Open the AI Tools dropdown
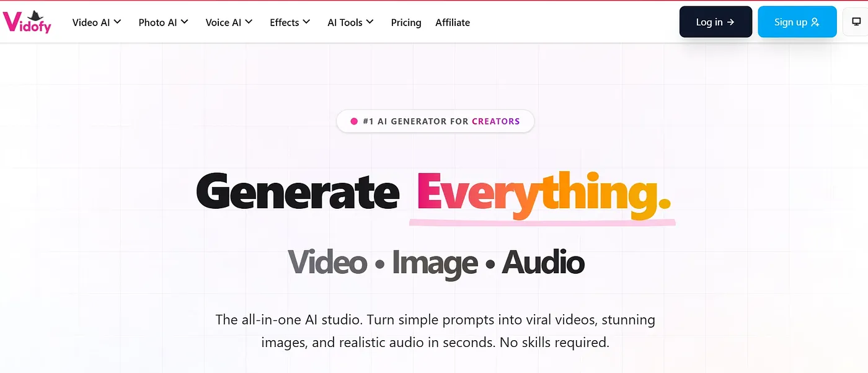This screenshot has width=868, height=373. (350, 22)
